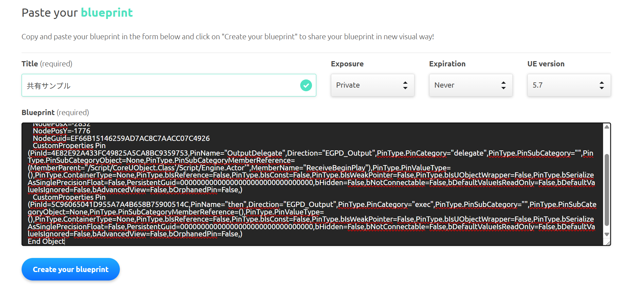Viewport: 644px width, 290px height.
Task: Click the UE version field label
Action: (x=546, y=64)
